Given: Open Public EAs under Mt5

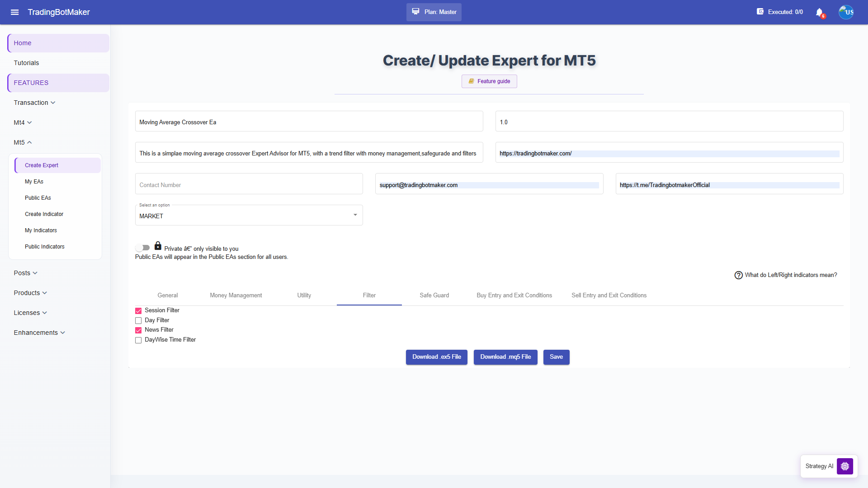Looking at the screenshot, I should point(58,198).
